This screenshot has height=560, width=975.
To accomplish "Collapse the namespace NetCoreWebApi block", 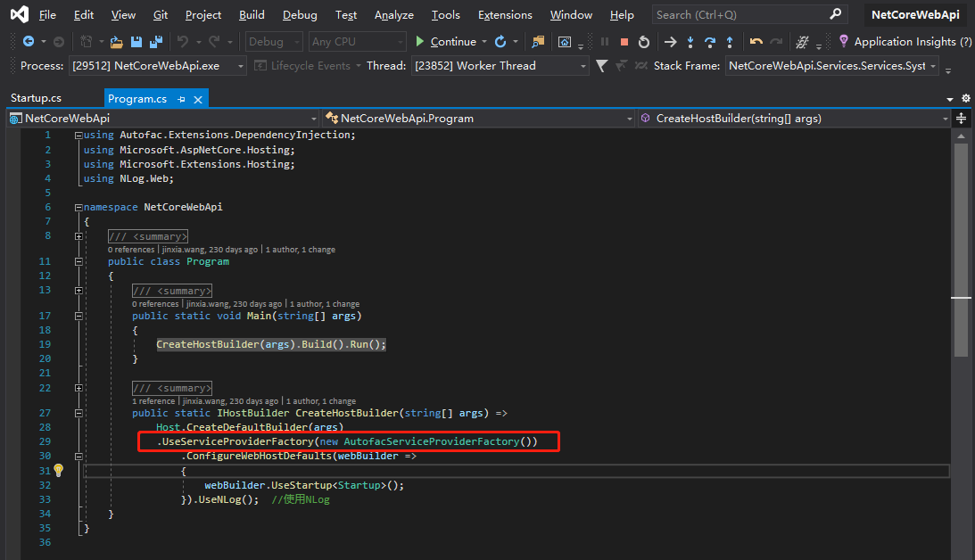I will point(78,207).
